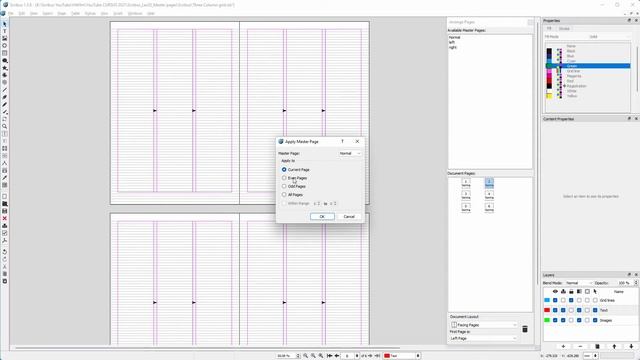Screen dimensions: 640x360
Task: Select the Zoom magnifier tool in left toolbar
Action: point(4,127)
